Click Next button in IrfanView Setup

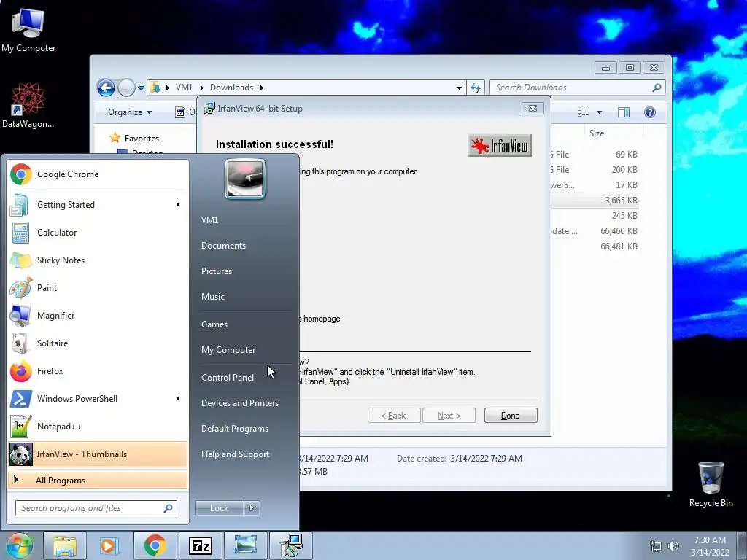(449, 416)
